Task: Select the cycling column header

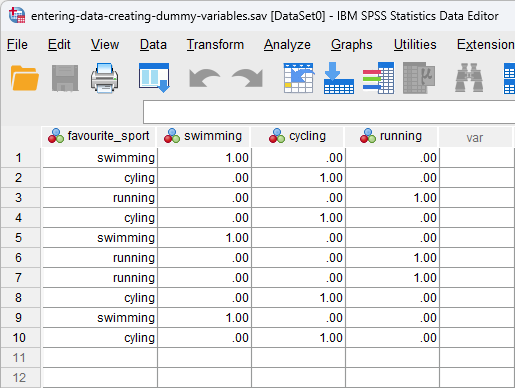Action: point(298,137)
